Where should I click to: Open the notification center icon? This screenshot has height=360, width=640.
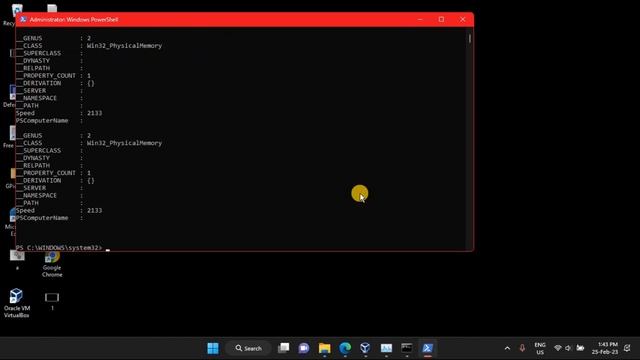tap(627, 348)
